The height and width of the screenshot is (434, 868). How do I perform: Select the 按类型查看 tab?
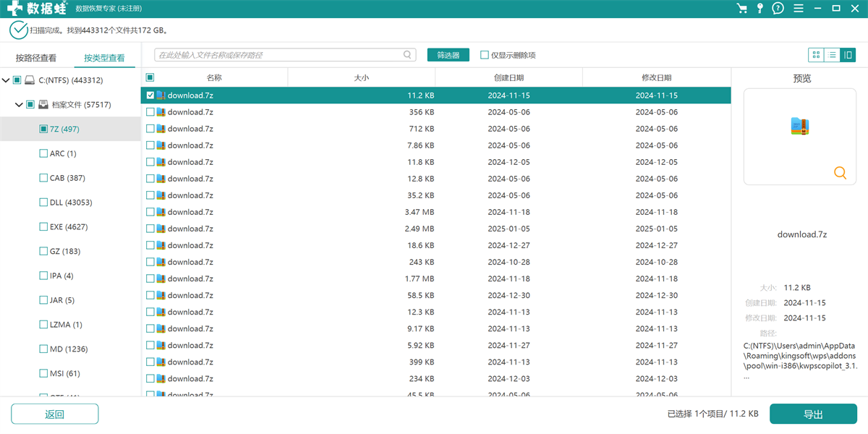click(104, 58)
